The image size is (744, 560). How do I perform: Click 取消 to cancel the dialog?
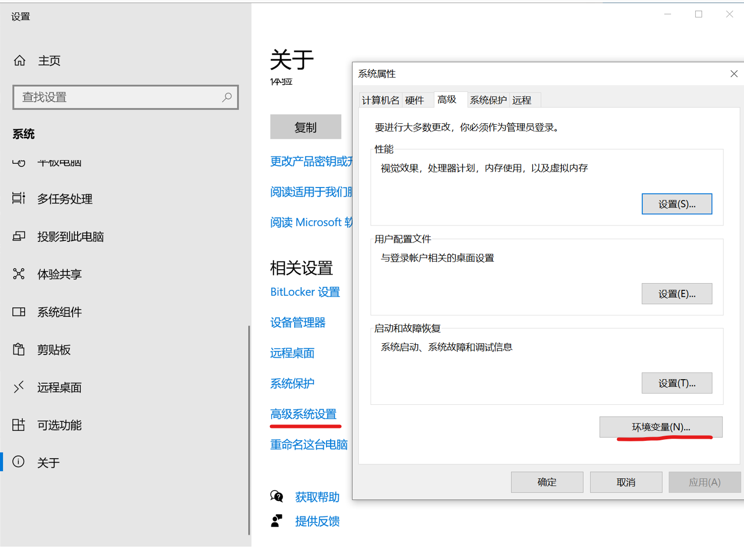tap(626, 482)
